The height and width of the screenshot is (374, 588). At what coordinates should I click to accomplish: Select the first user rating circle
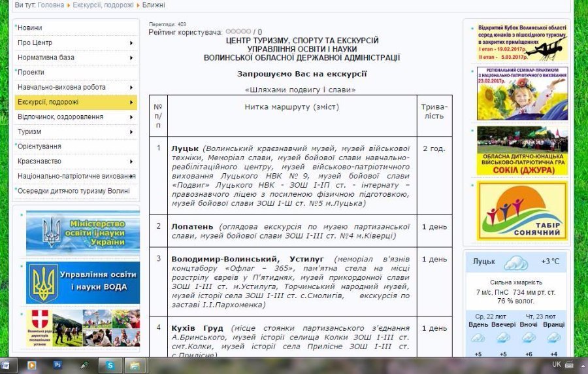(x=227, y=31)
